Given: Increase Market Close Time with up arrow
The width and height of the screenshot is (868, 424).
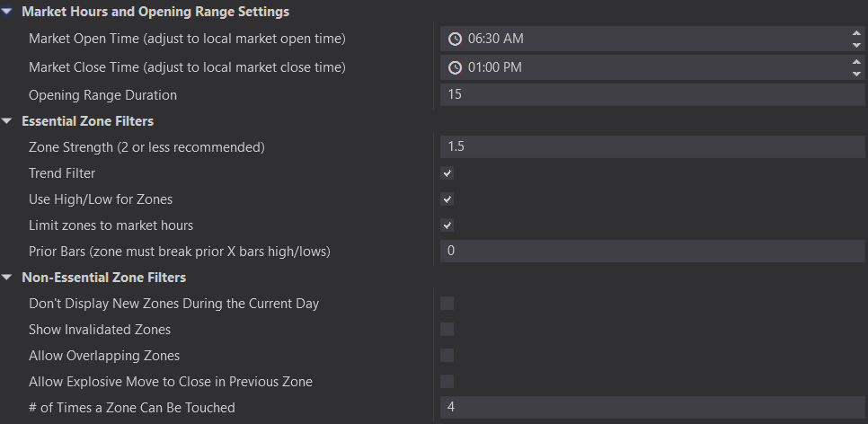Looking at the screenshot, I should click(855, 62).
